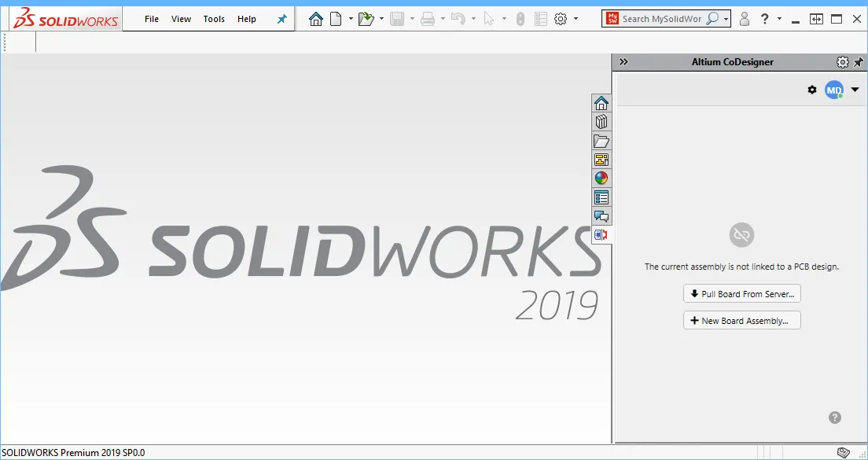
Task: Expand the Undo history dropdown arrow
Action: click(x=473, y=20)
